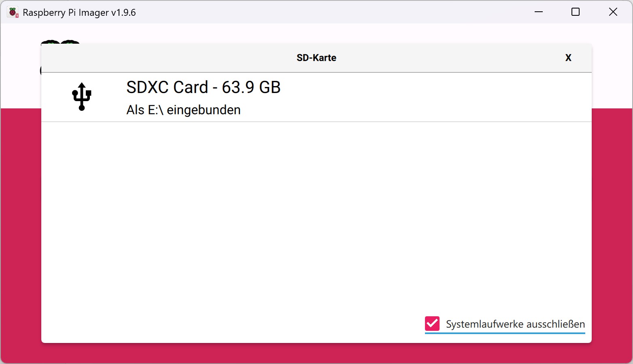Click the gray dialog header bar left of SD-Karte

(x=162, y=58)
